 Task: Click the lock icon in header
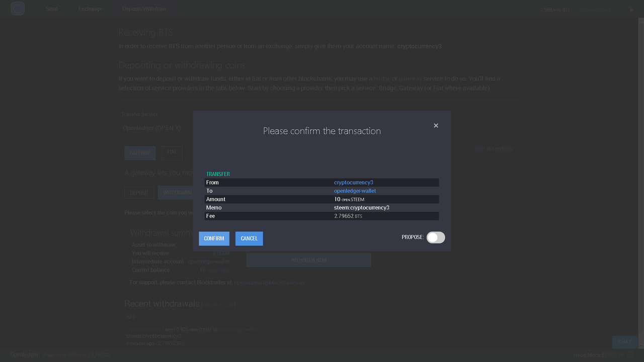(632, 10)
